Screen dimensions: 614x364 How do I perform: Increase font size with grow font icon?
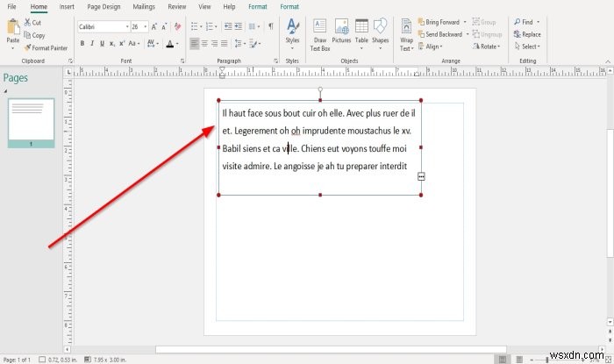pyautogui.click(x=154, y=26)
